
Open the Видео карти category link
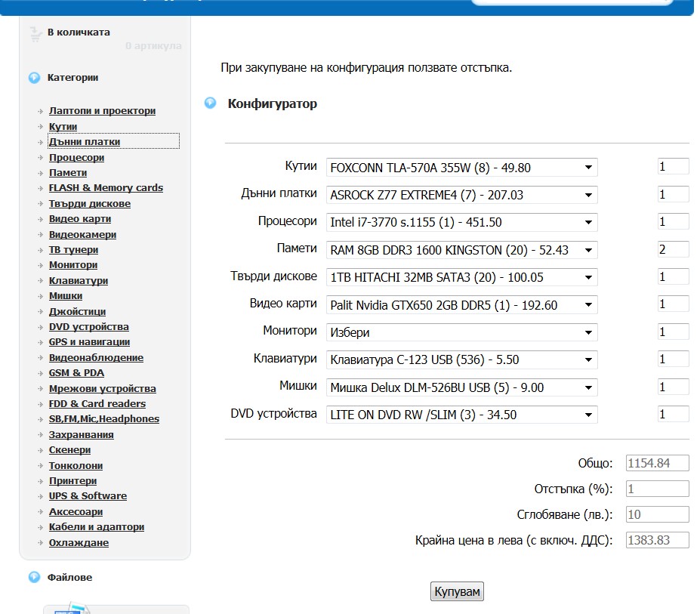80,219
